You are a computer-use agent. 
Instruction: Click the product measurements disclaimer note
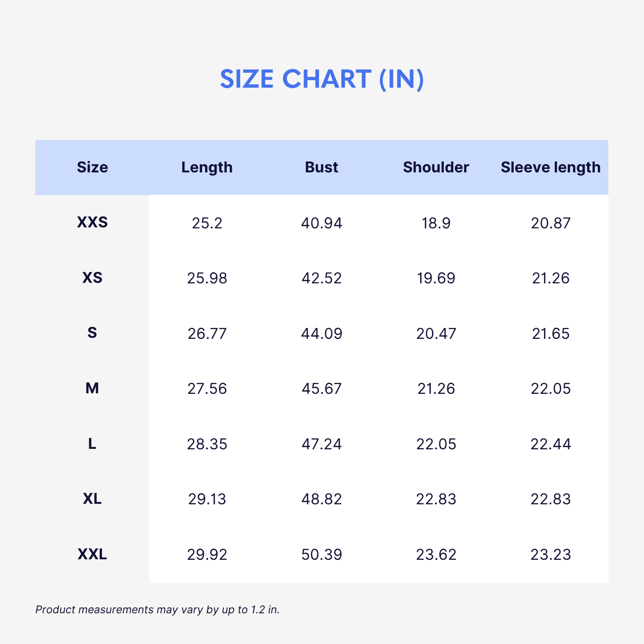coord(158,610)
